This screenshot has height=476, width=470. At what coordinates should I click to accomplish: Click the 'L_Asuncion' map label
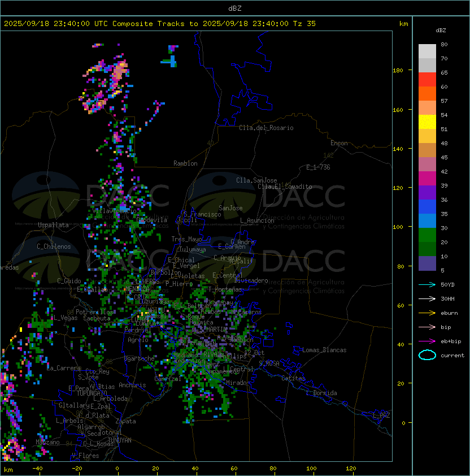point(257,220)
